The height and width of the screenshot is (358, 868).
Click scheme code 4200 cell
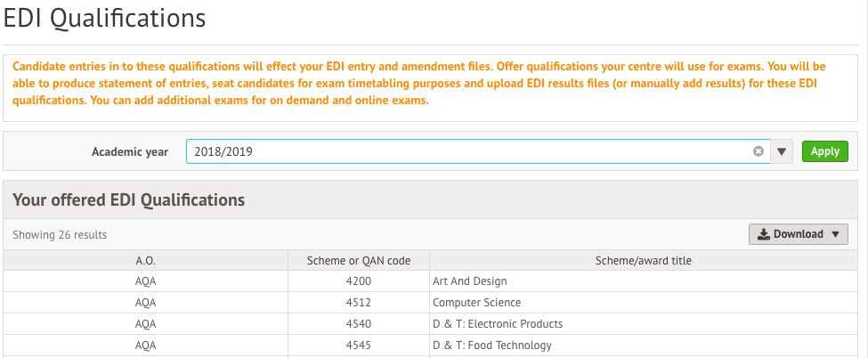[x=359, y=281]
